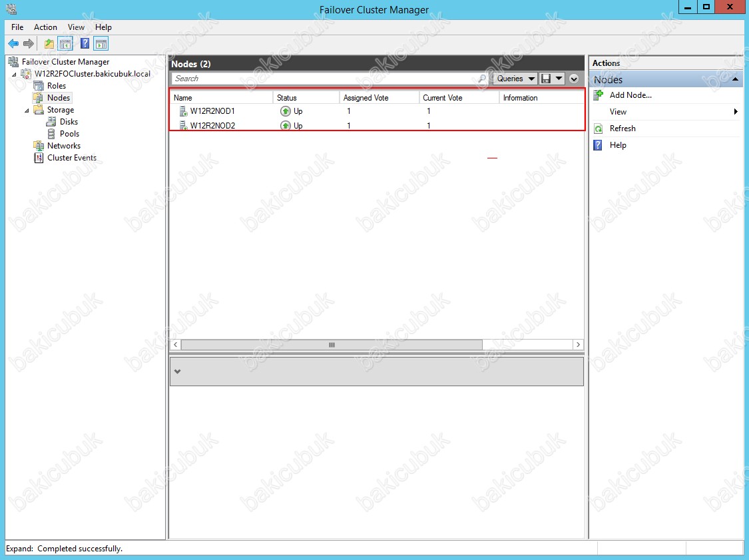Collapse the W12R2FOCluster.bakicubuk.local tree node
Screen dimensions: 749x560
pyautogui.click(x=15, y=75)
